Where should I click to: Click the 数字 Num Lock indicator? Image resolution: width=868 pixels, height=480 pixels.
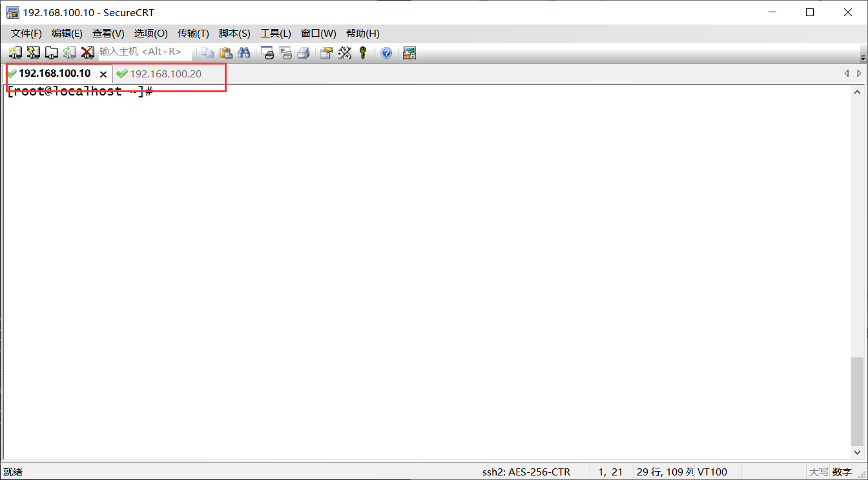point(842,472)
